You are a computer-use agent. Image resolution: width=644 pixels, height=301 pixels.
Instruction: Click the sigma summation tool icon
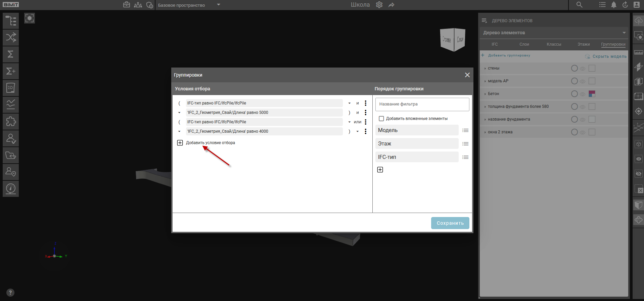click(11, 54)
